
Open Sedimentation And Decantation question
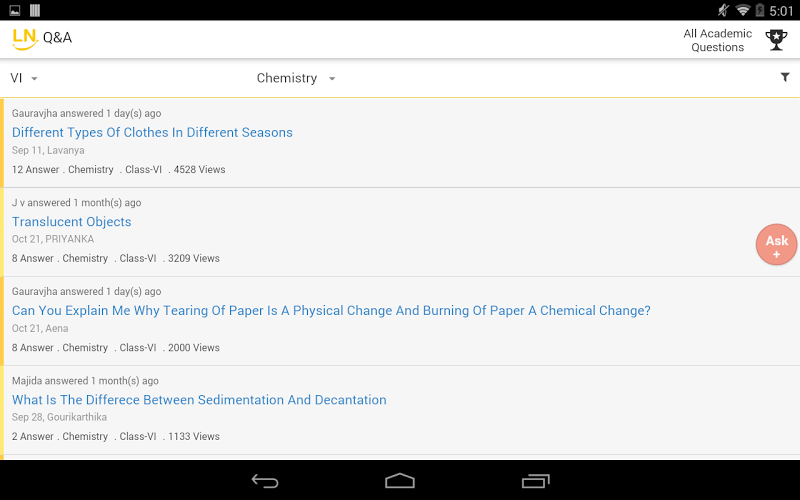tap(199, 400)
